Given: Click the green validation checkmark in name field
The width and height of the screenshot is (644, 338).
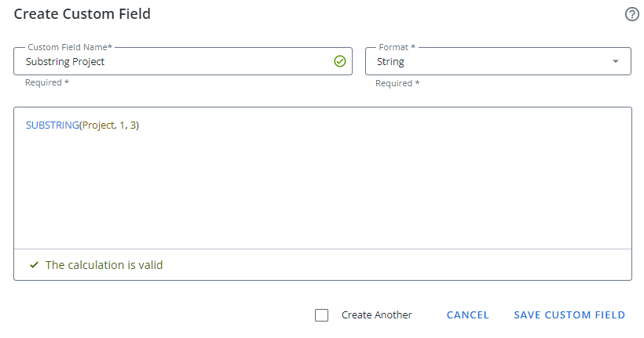Looking at the screenshot, I should 339,61.
